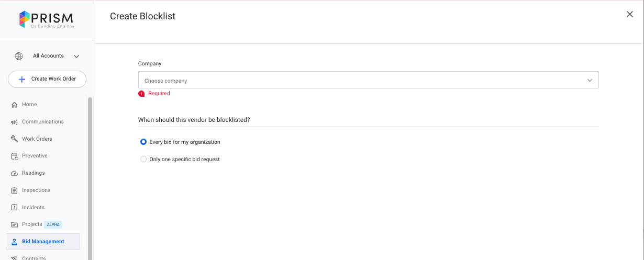Click the Inspections clipboard icon
This screenshot has width=644, height=260.
click(x=15, y=190)
